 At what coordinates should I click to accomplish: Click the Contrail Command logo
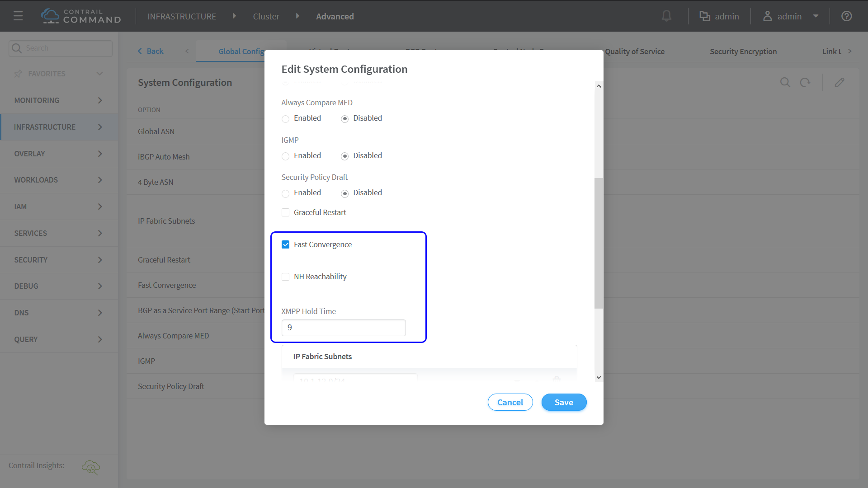pyautogui.click(x=81, y=16)
